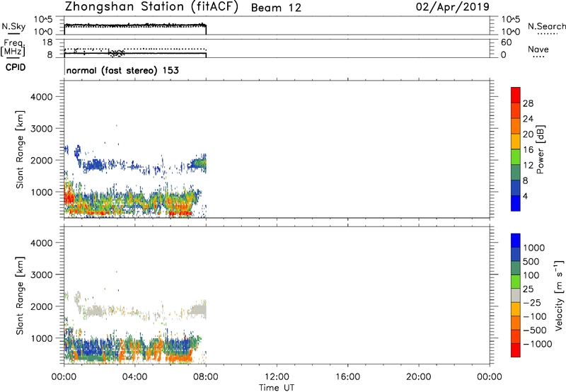The height and width of the screenshot is (392, 566).
Task: Click the '3000' tick on Velocity panel axis
Action: (42, 275)
